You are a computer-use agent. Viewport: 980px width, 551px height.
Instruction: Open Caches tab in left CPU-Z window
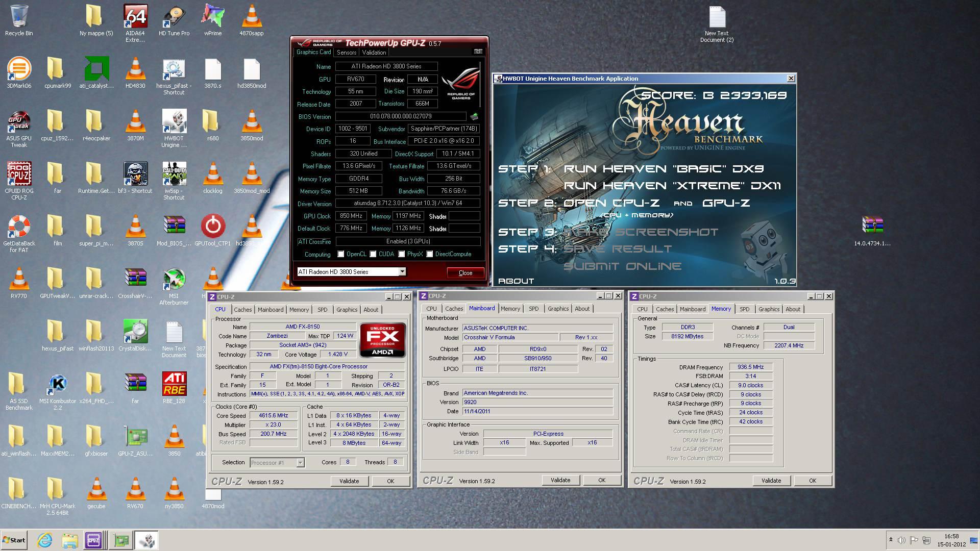243,310
